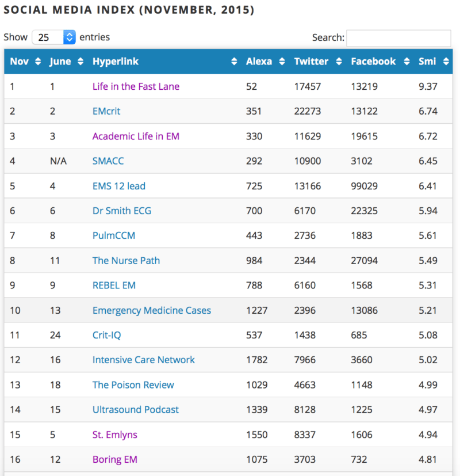This screenshot has width=460, height=476.
Task: Focus the Search input field
Action: (x=398, y=38)
